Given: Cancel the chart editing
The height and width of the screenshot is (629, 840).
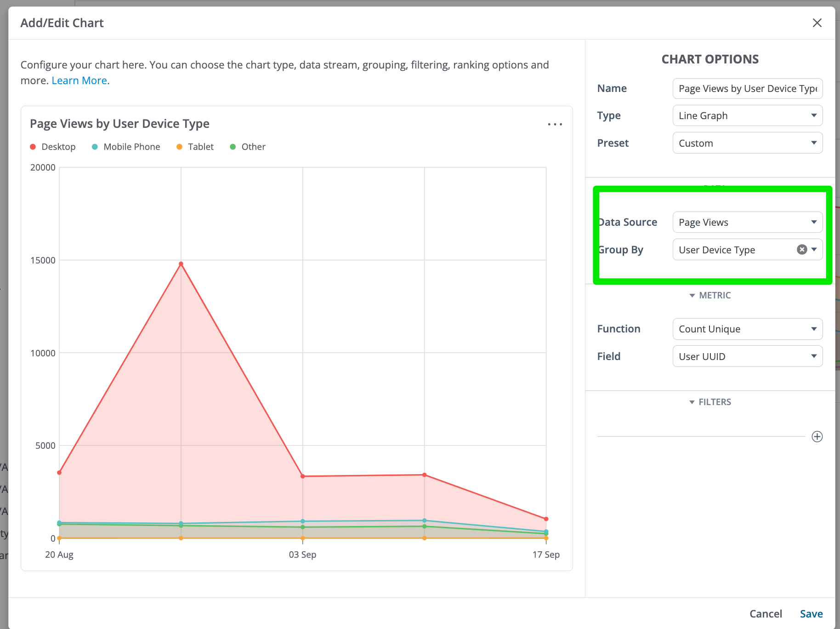Looking at the screenshot, I should pyautogui.click(x=766, y=614).
